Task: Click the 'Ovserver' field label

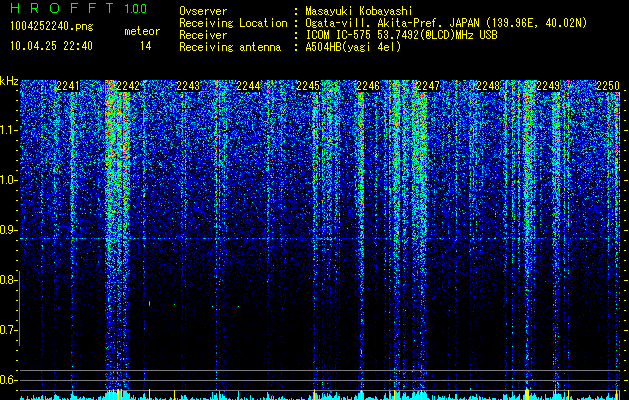Action: tap(203, 11)
